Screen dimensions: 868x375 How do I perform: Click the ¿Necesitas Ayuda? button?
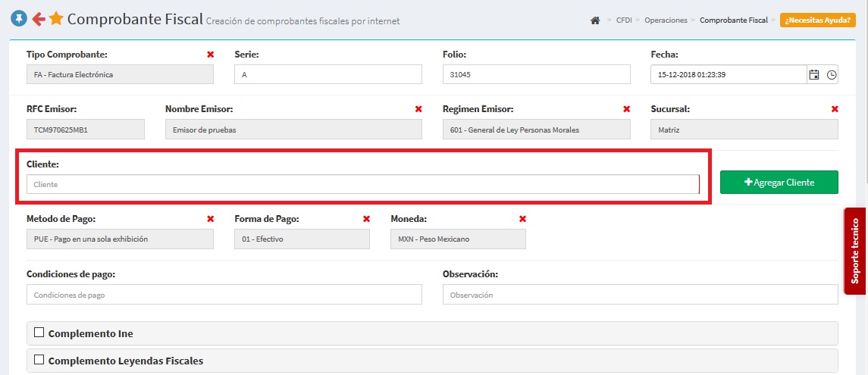(812, 20)
